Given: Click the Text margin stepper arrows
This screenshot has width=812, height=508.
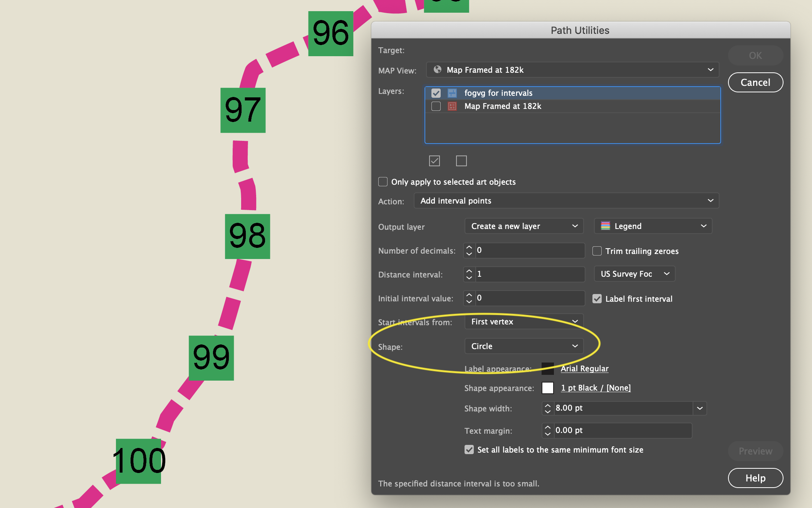Looking at the screenshot, I should pyautogui.click(x=548, y=430).
